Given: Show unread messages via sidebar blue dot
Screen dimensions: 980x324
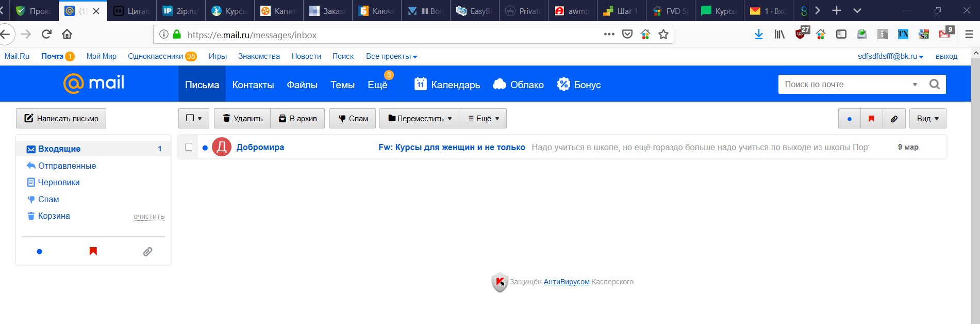Looking at the screenshot, I should [40, 252].
